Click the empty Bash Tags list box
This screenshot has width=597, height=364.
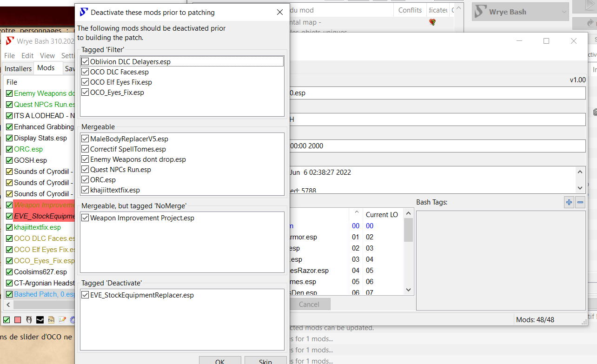point(501,260)
